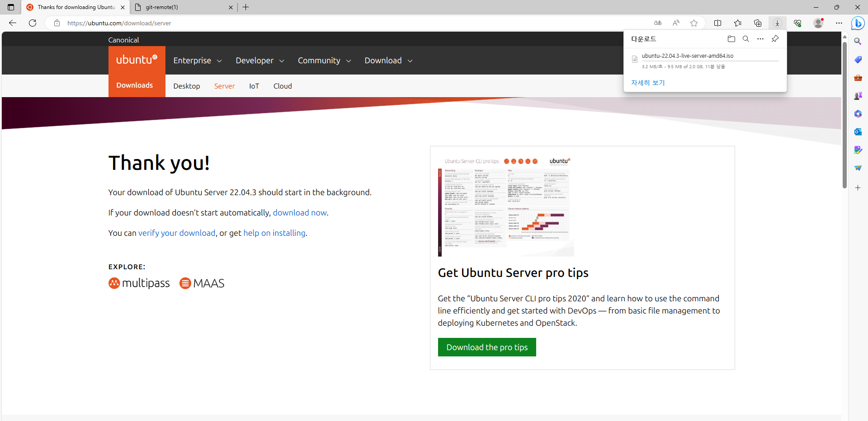868x421 pixels.
Task: Select the Desktop downloads tab
Action: tap(187, 86)
